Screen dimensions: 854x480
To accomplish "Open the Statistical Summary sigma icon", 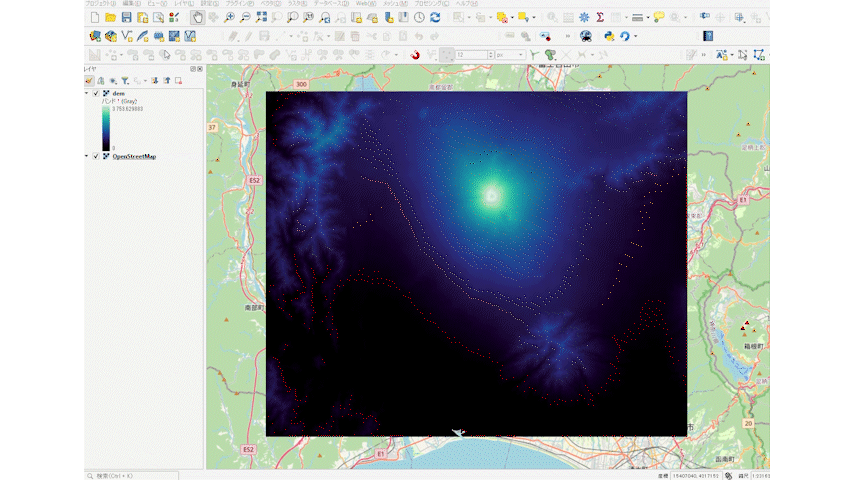I will click(600, 17).
